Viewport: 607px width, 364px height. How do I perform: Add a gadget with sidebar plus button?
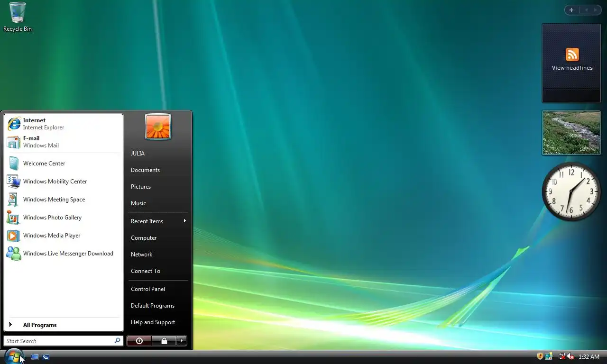pos(571,10)
